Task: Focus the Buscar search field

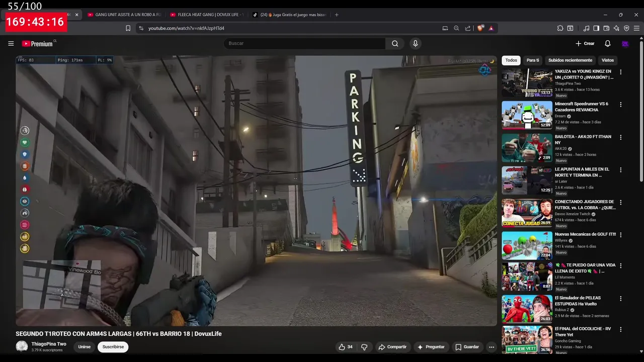Action: point(304,44)
